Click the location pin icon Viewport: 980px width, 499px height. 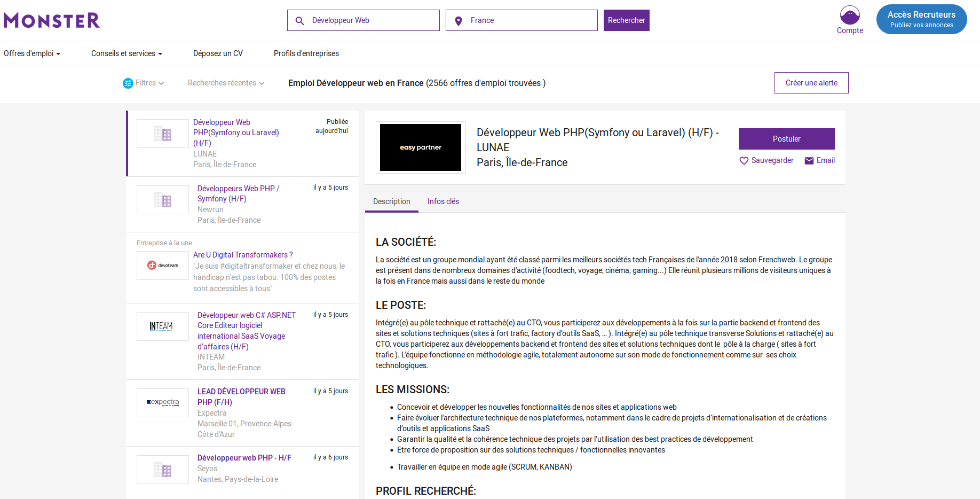[459, 21]
